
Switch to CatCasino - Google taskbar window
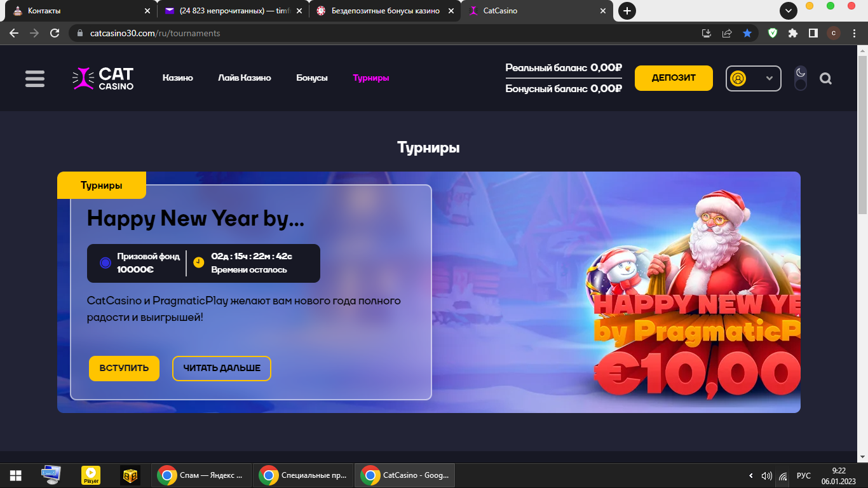405,475
